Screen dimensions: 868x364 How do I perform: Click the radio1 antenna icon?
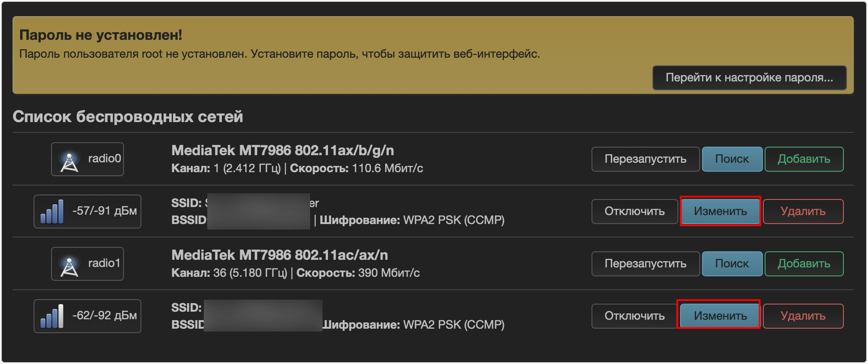point(69,265)
